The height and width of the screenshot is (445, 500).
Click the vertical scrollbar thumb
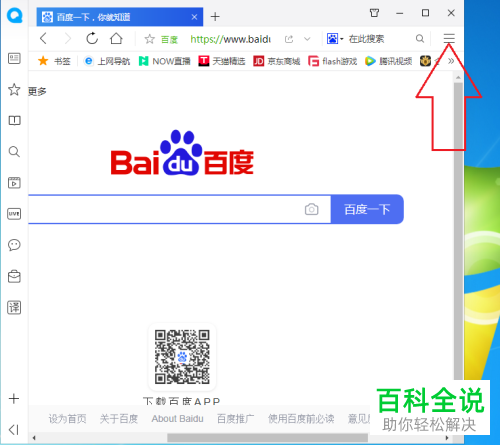point(458,232)
